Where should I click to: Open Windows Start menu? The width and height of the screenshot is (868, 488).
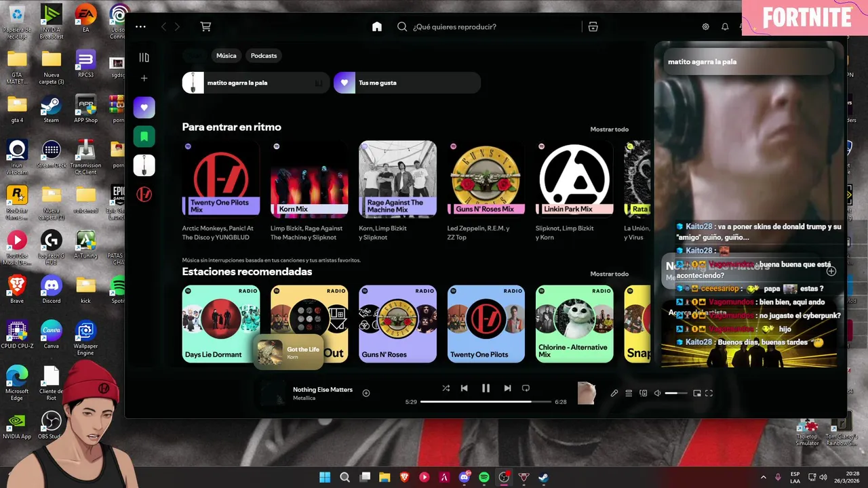[x=325, y=477]
